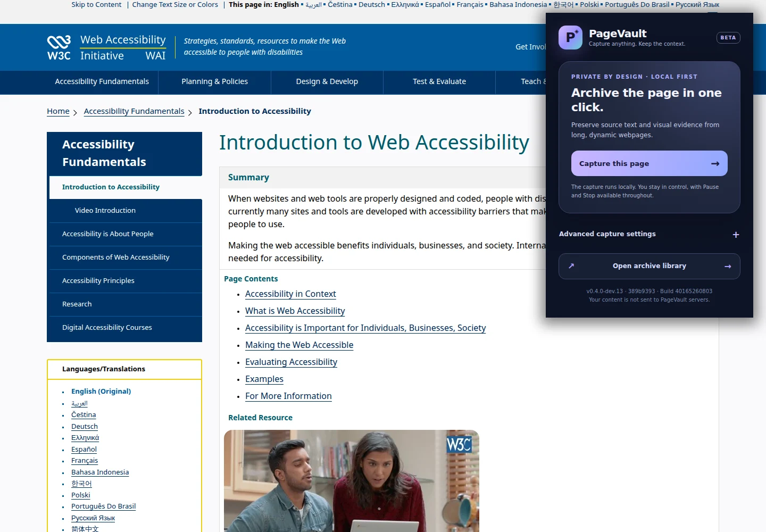Click the plus icon beside Advanced capture settings

tap(736, 235)
